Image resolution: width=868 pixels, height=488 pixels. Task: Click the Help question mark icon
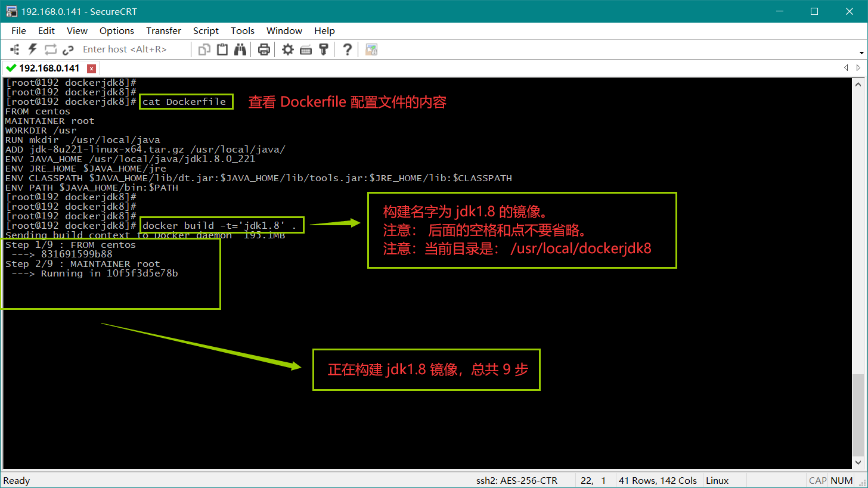pyautogui.click(x=347, y=49)
